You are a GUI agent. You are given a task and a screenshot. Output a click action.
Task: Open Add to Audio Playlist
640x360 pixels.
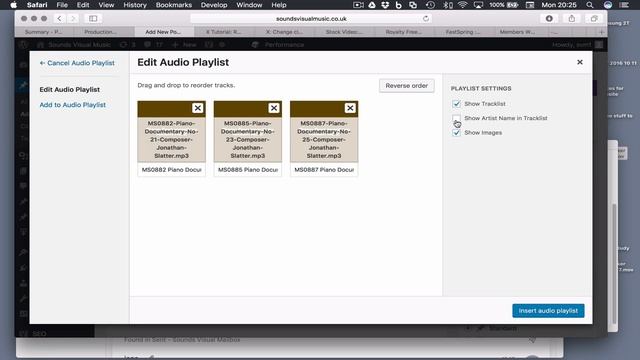(73, 105)
